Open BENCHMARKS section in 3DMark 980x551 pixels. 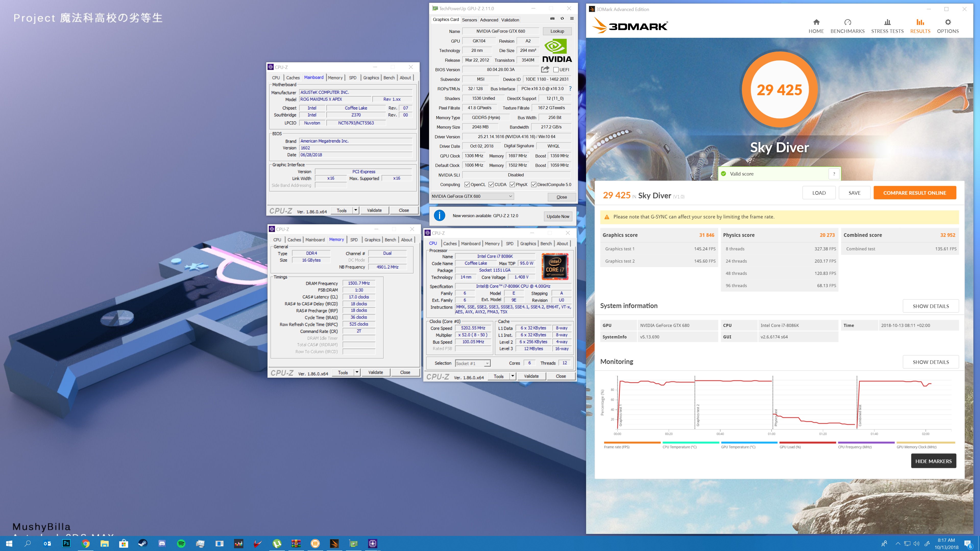pos(847,26)
